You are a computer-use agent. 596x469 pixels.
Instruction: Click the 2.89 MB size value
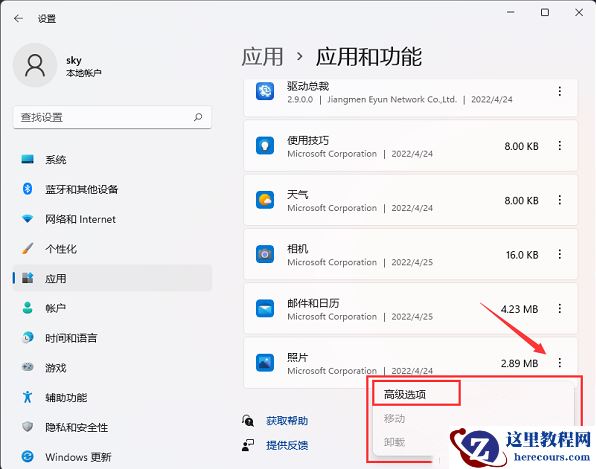[x=519, y=363]
